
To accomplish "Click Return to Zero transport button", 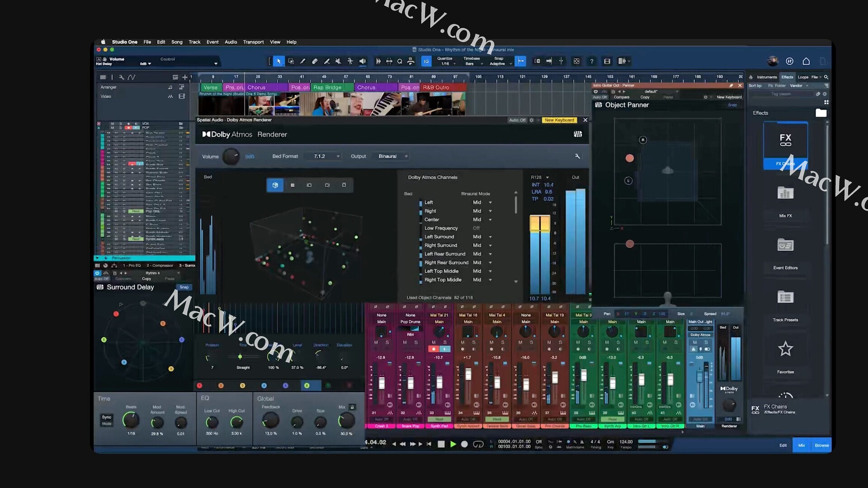I will (429, 444).
